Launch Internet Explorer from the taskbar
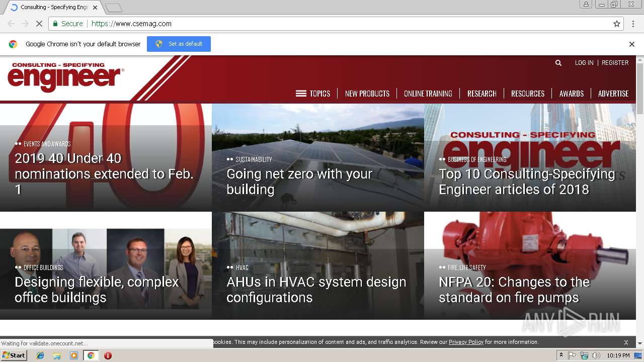Viewport: 644px width, 362px height. pyautogui.click(x=40, y=355)
